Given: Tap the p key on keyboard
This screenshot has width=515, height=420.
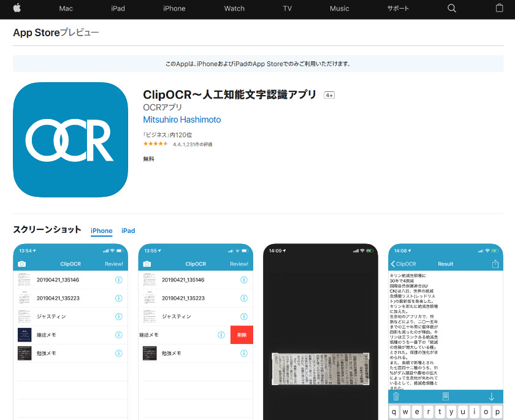Looking at the screenshot, I should [497, 412].
